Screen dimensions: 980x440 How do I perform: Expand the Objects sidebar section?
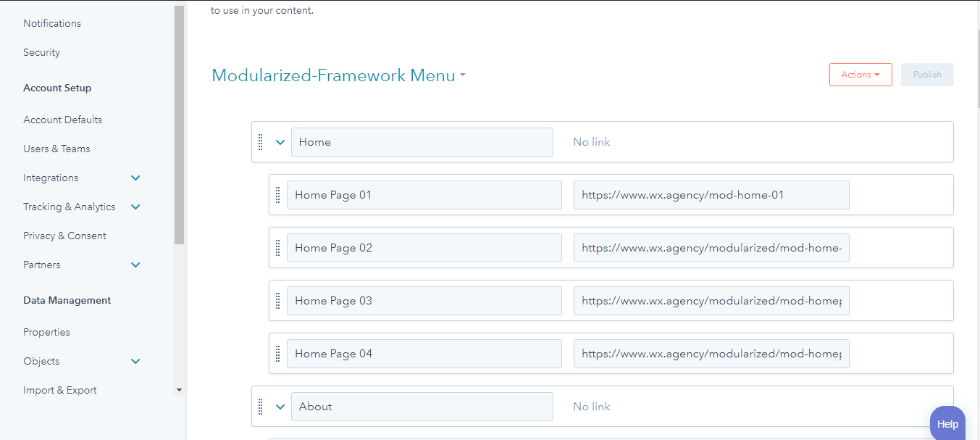click(135, 361)
